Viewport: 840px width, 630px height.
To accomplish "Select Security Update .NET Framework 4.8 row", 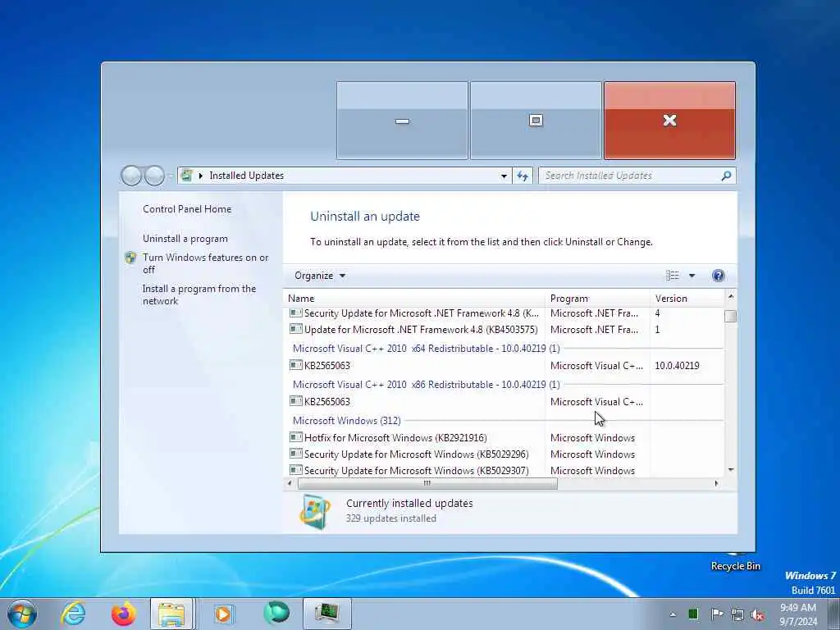I will click(x=504, y=313).
